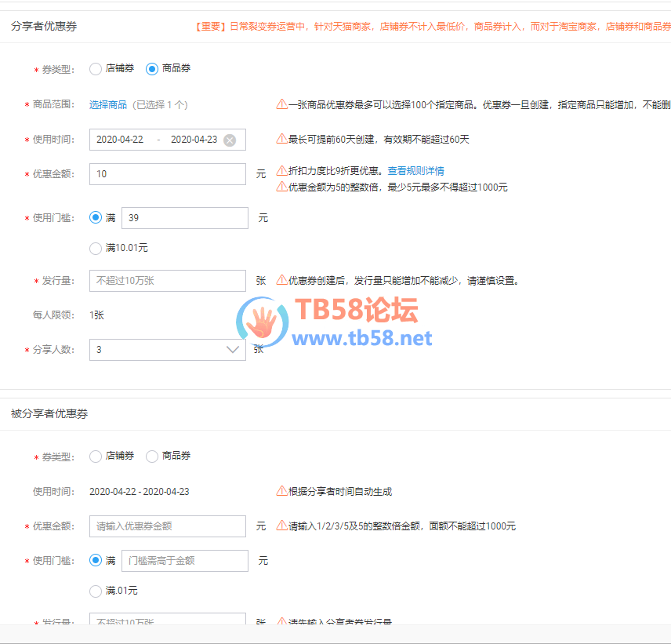671x644 pixels.
Task: Open date picker on end date 2020-04-23
Action: (x=194, y=140)
